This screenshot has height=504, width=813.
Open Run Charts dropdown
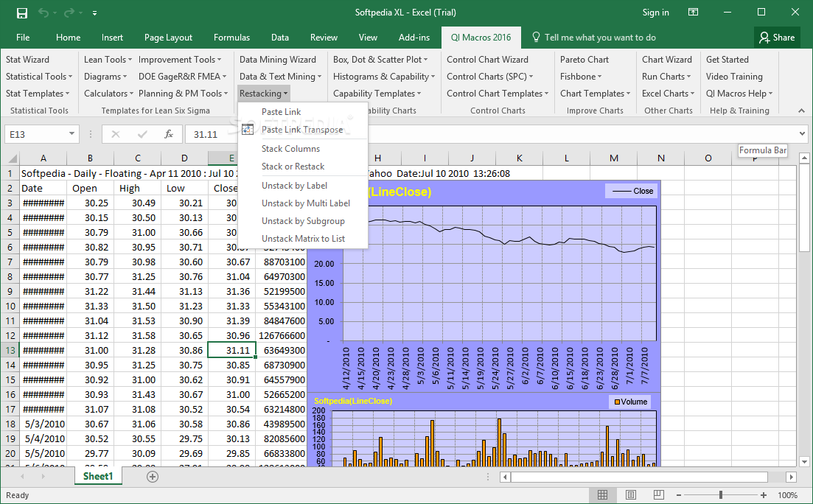click(x=666, y=76)
